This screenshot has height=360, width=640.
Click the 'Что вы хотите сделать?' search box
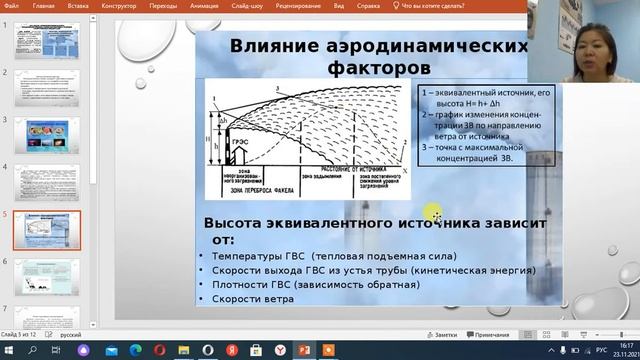tap(433, 6)
